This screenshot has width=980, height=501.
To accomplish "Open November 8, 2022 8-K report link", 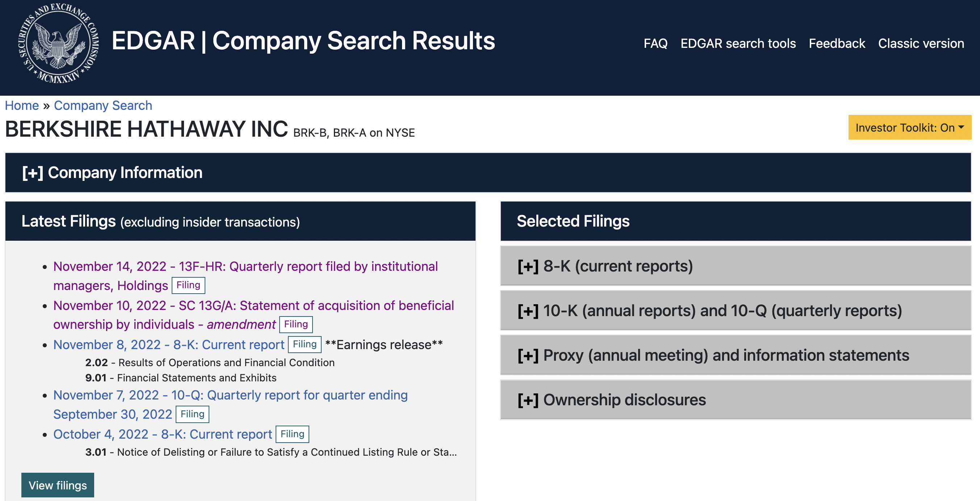I will [168, 344].
